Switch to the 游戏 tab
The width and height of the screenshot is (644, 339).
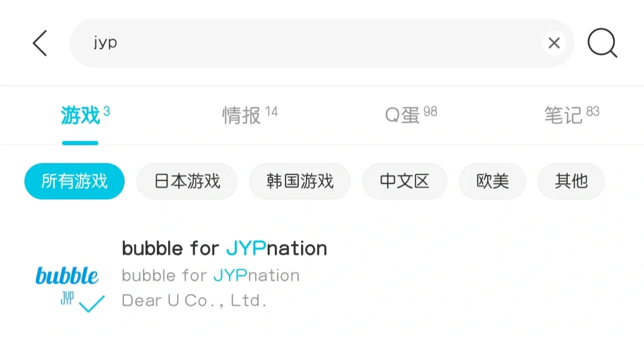pyautogui.click(x=80, y=115)
